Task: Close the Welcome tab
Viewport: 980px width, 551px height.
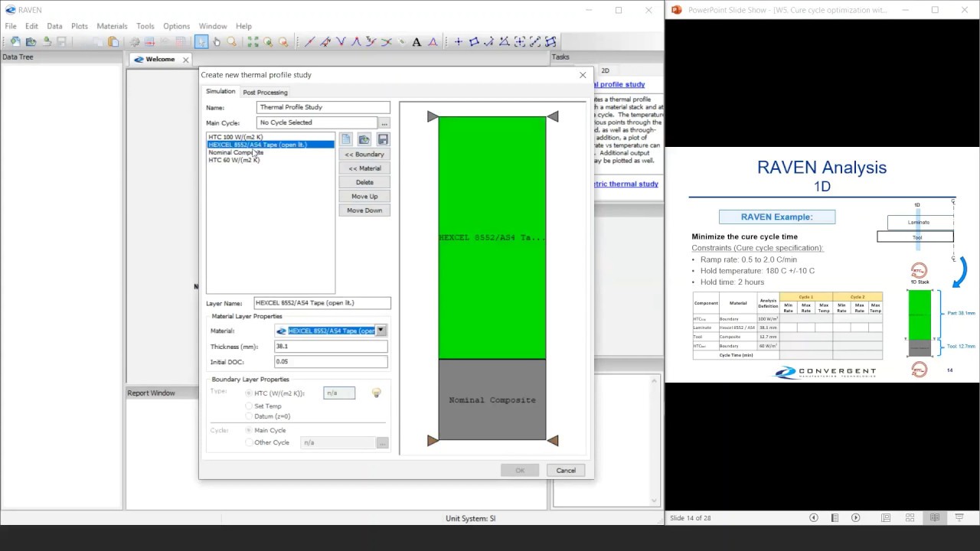Action: click(x=185, y=60)
